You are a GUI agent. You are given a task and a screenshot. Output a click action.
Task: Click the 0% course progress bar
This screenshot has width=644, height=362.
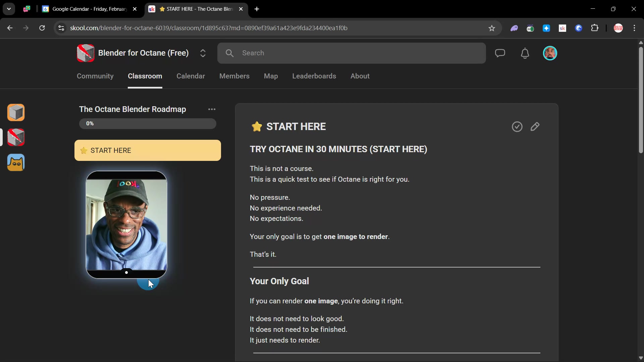click(x=148, y=124)
